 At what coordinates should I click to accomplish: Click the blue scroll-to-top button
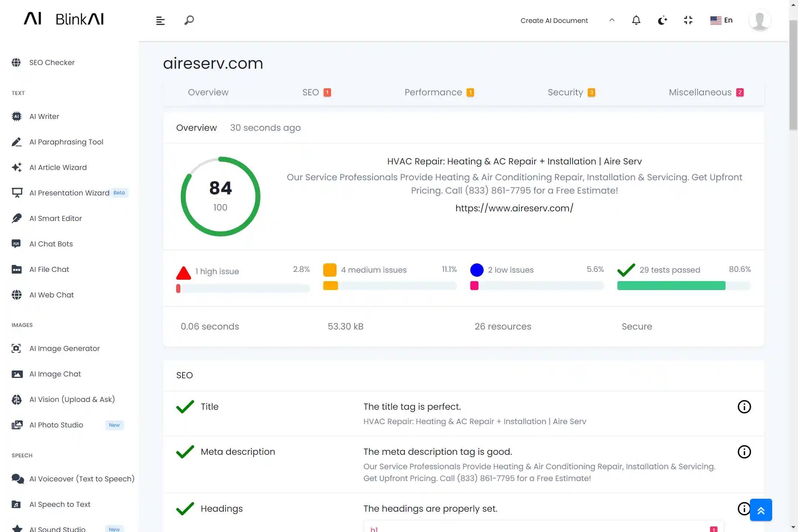[x=761, y=510]
